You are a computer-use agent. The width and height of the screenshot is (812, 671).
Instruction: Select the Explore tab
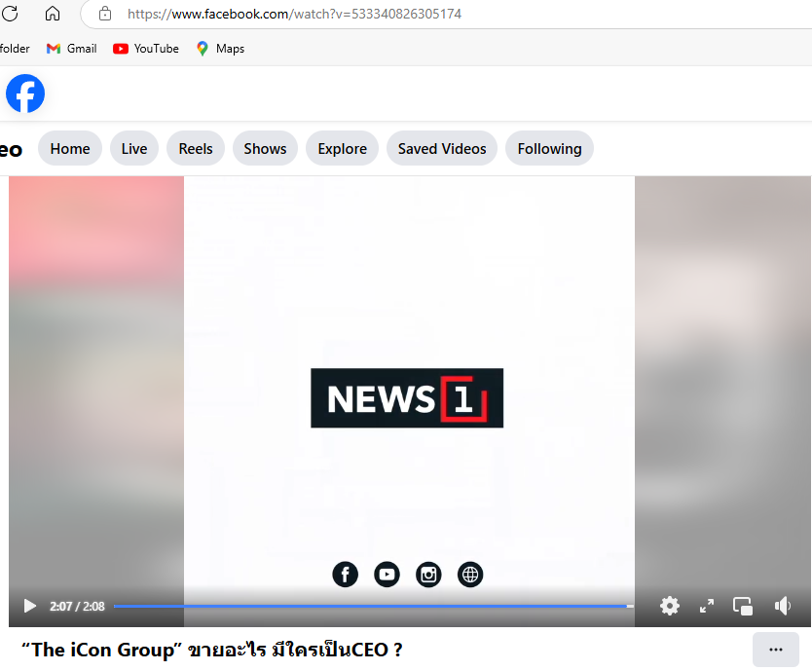click(x=343, y=149)
